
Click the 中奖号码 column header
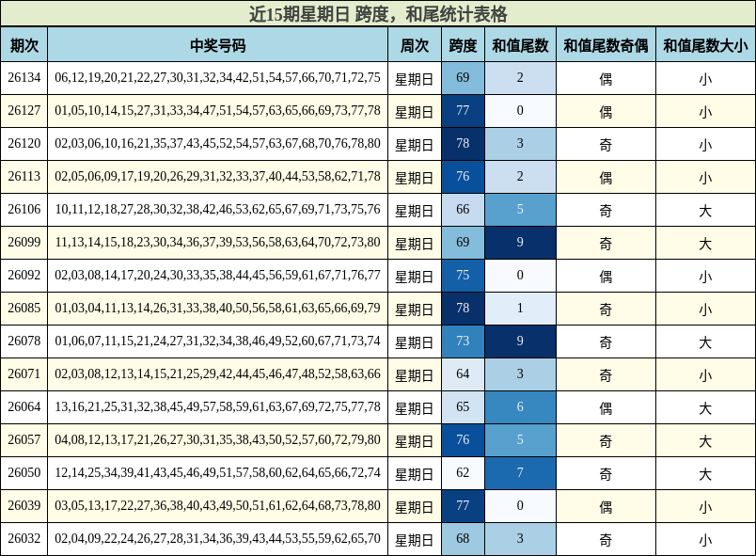click(x=217, y=45)
